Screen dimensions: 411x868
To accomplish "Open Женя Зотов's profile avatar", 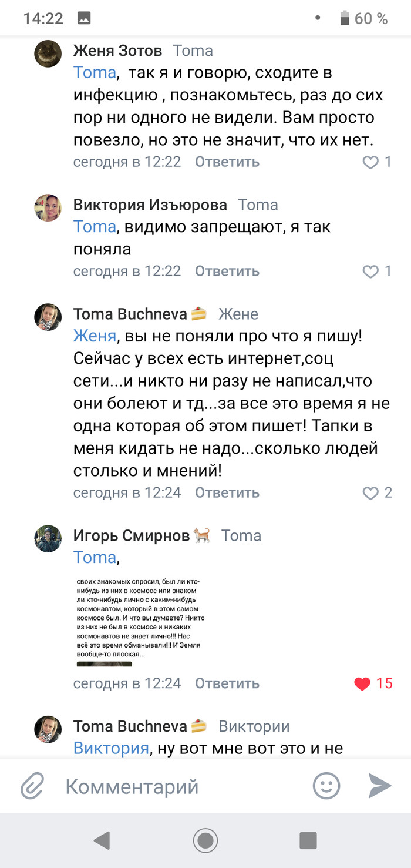I will click(48, 55).
